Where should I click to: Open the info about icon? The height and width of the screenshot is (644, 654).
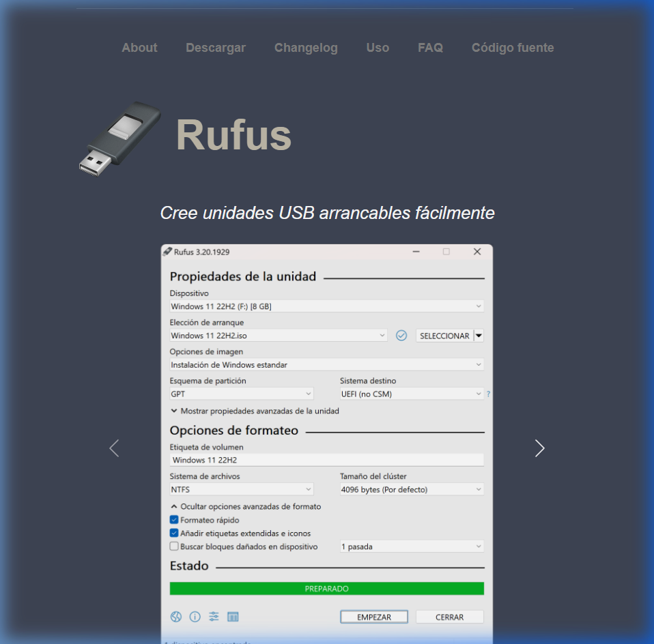coord(195,617)
